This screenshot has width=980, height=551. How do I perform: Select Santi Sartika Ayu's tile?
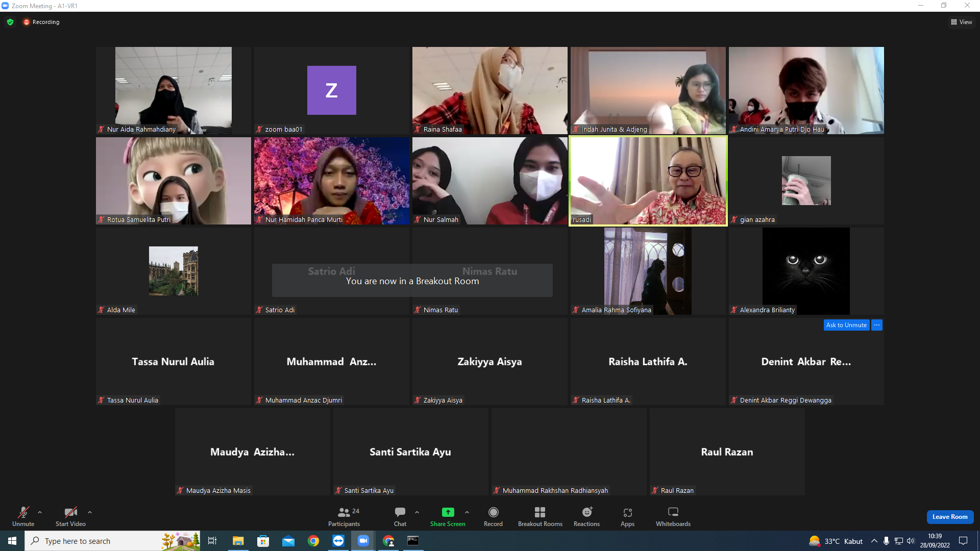coord(411,452)
